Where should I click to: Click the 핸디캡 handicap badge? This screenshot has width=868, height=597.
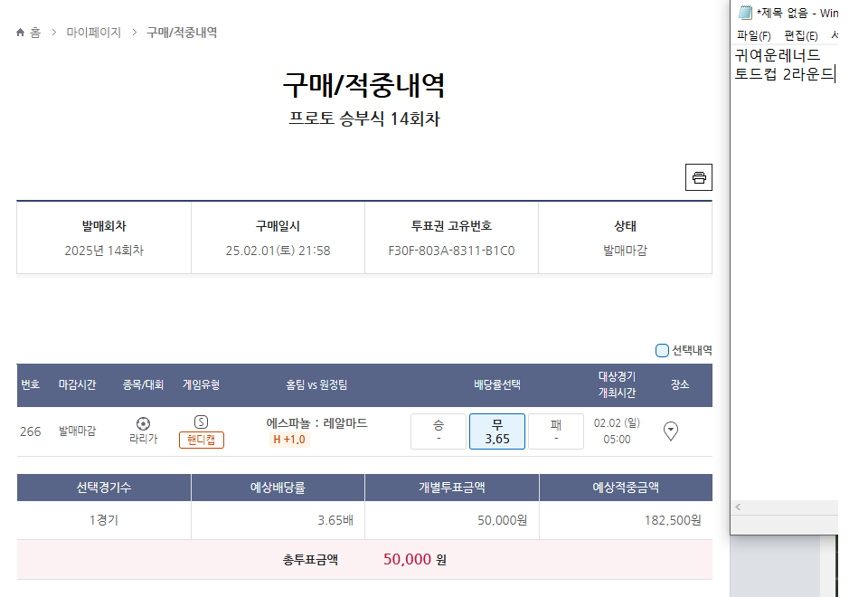point(201,440)
